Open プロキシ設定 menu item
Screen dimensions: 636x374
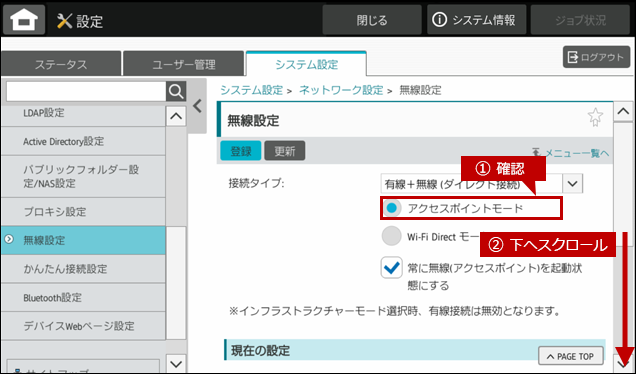pyautogui.click(x=83, y=212)
